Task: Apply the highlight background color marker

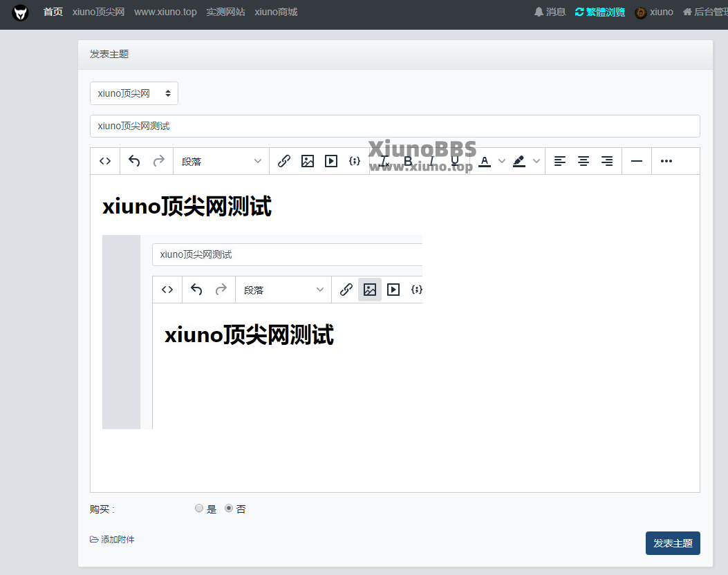Action: pos(519,161)
